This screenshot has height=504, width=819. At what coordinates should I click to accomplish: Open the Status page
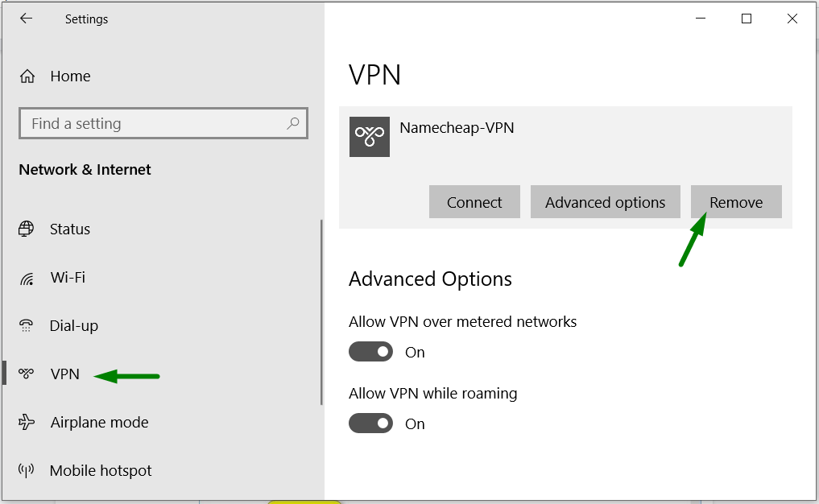69,229
